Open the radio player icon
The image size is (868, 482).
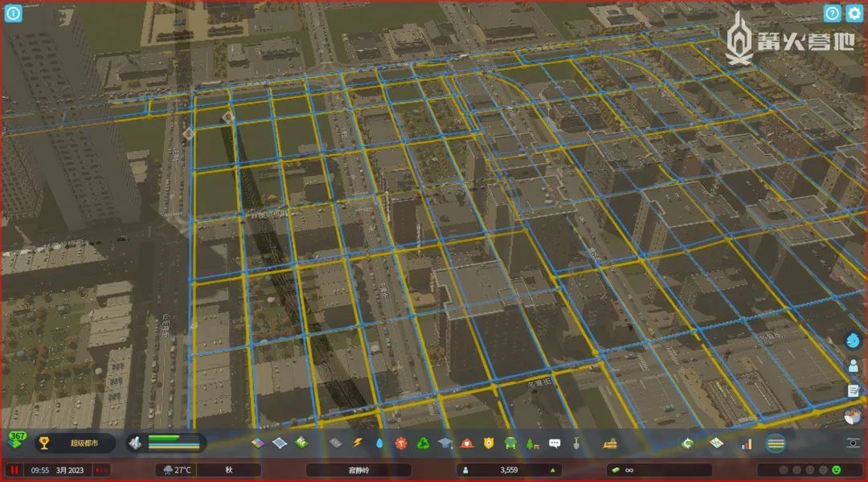pos(853,416)
